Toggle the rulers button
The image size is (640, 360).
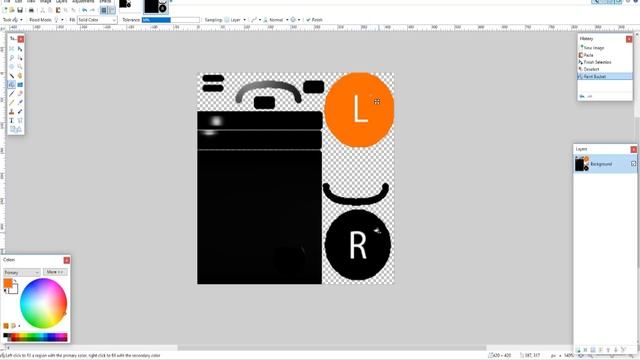111,10
